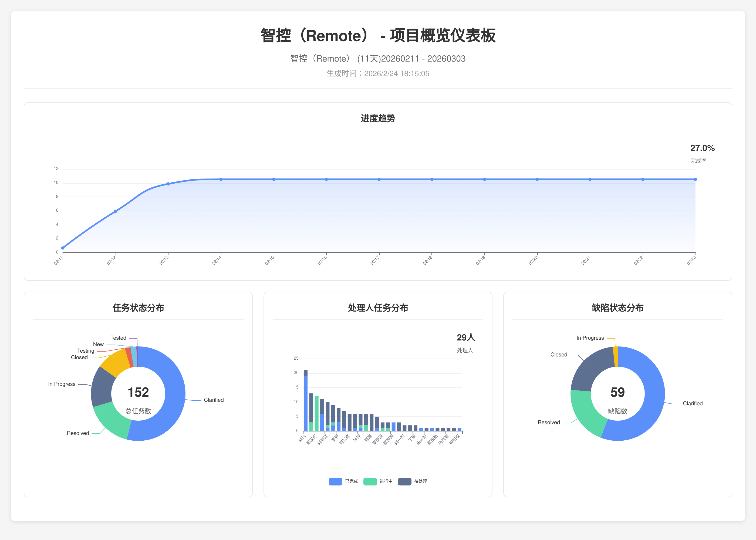756x540 pixels.
Task: Click the 02/23 end point on trend line
Action: pyautogui.click(x=695, y=179)
